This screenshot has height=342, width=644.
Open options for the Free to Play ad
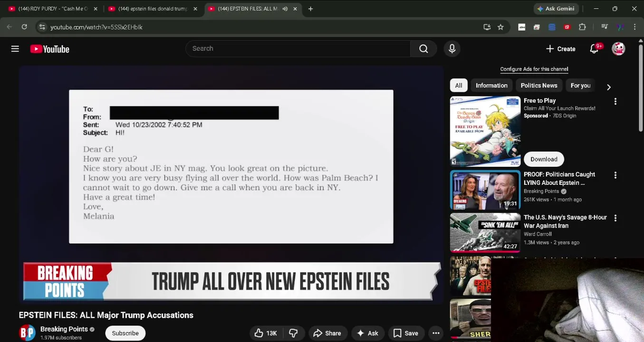tap(615, 101)
